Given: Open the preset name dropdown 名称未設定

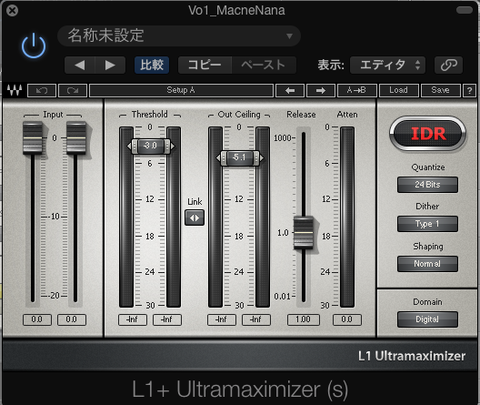Looking at the screenshot, I should click(x=179, y=36).
